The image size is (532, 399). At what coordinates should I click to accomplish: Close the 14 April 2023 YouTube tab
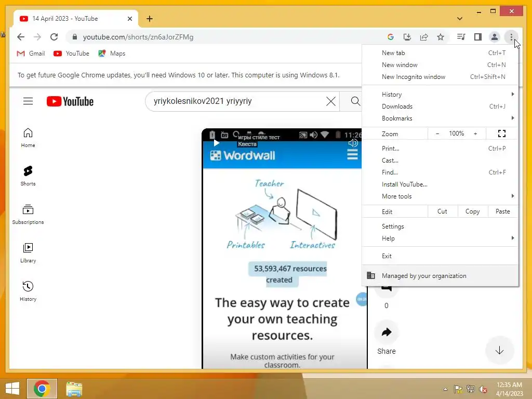[129, 19]
